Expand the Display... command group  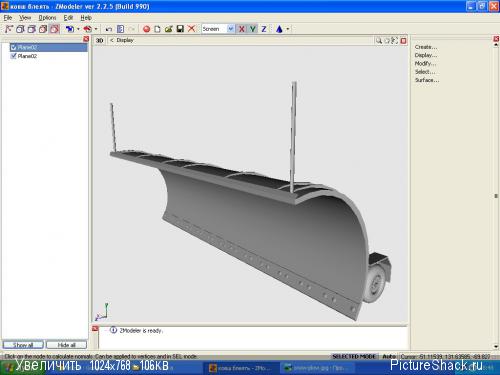(426, 55)
